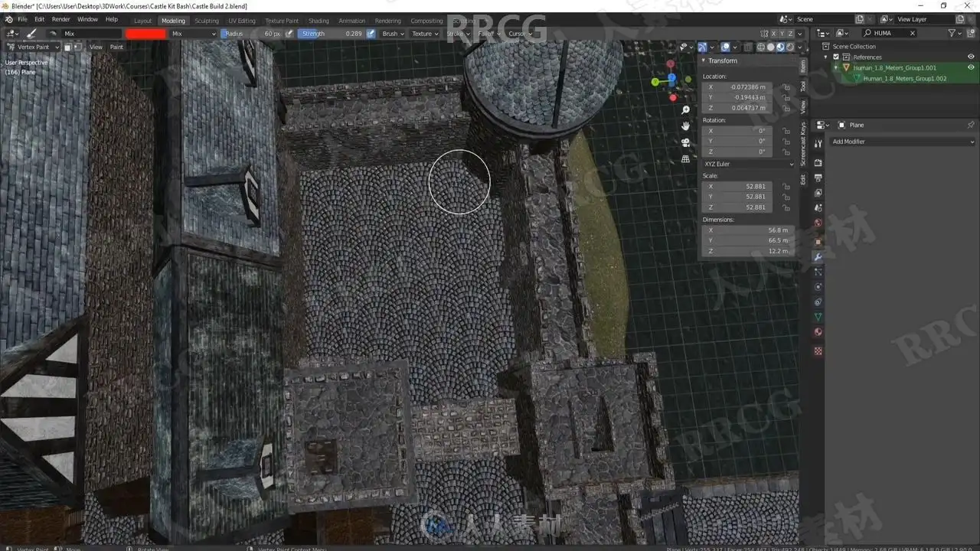This screenshot has width=980, height=551.
Task: Open Material properties sphere icon
Action: click(x=818, y=332)
